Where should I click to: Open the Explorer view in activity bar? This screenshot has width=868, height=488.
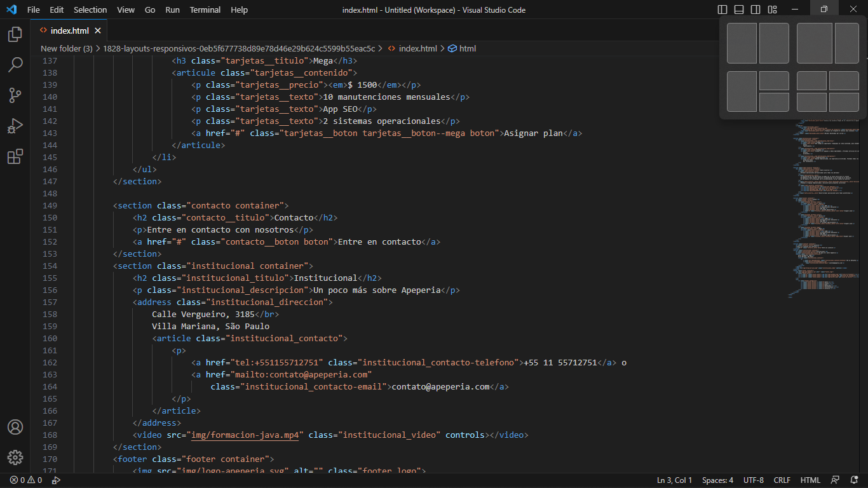click(15, 34)
